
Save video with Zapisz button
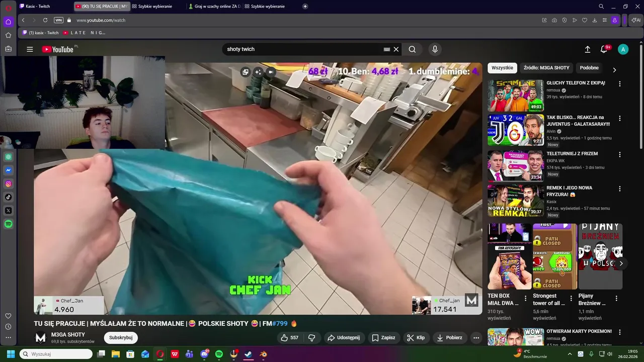click(x=383, y=338)
